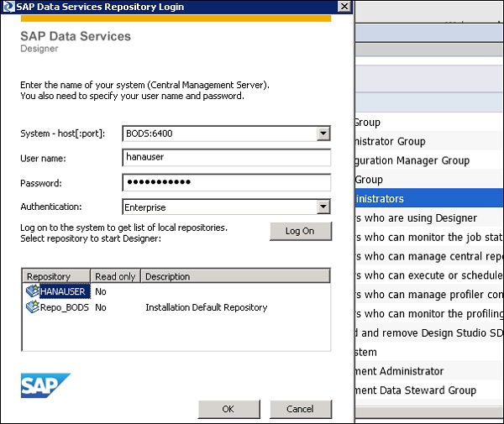Close the Repository Login dialog

point(344,7)
